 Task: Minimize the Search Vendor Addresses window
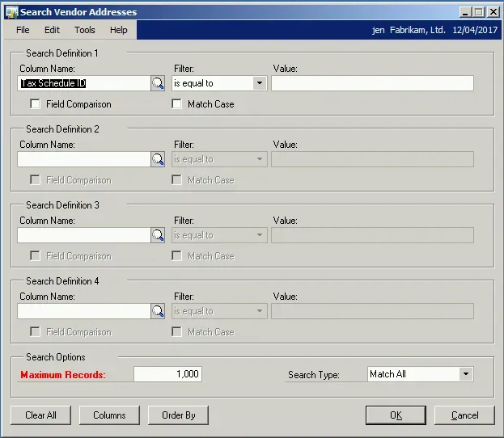[x=465, y=12]
